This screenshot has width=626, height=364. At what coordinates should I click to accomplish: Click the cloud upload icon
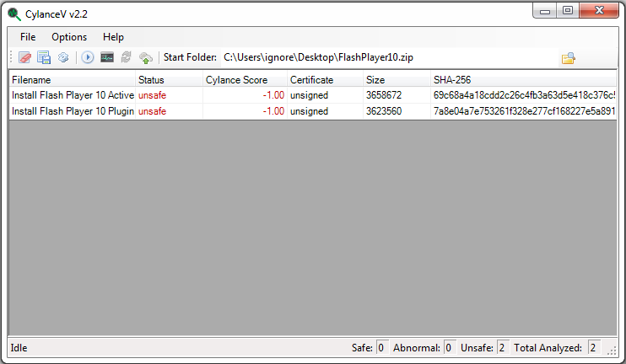pyautogui.click(x=146, y=58)
